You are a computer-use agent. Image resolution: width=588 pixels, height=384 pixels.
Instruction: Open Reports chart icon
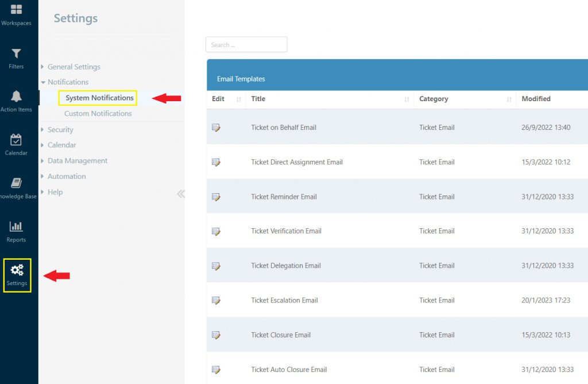click(16, 226)
